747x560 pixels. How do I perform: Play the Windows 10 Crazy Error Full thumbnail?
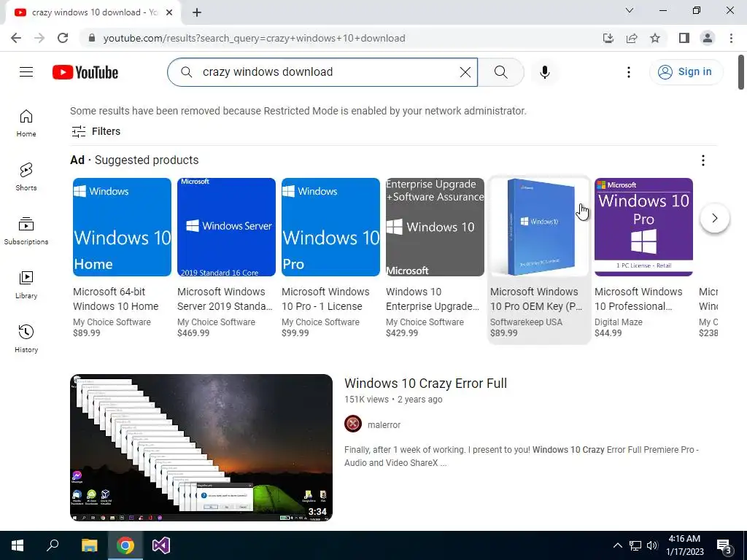(x=201, y=448)
